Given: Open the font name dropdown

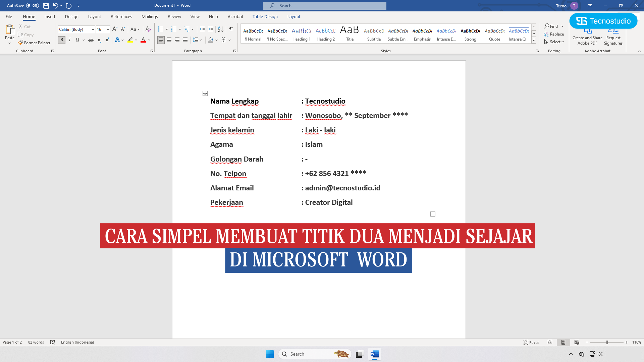Looking at the screenshot, I should (93, 29).
